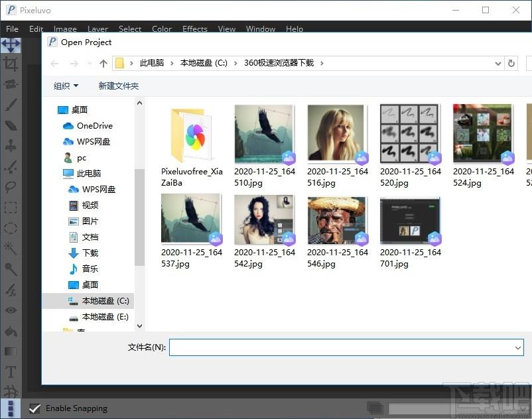Select the Rectangular Marquee tool
Image resolution: width=532 pixels, height=419 pixels.
[11, 208]
